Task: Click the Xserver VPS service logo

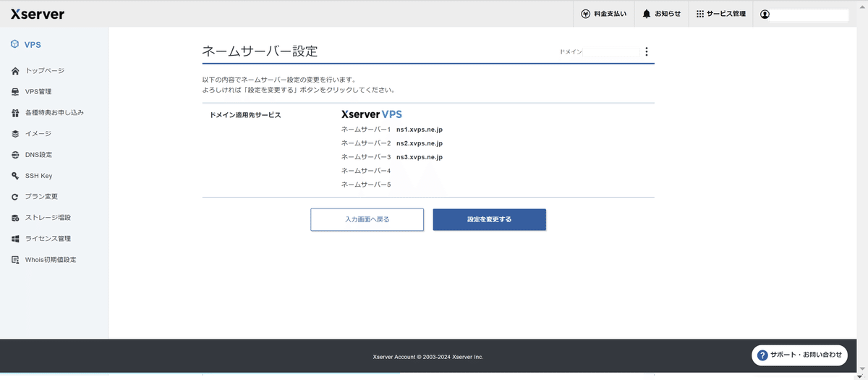Action: [372, 114]
